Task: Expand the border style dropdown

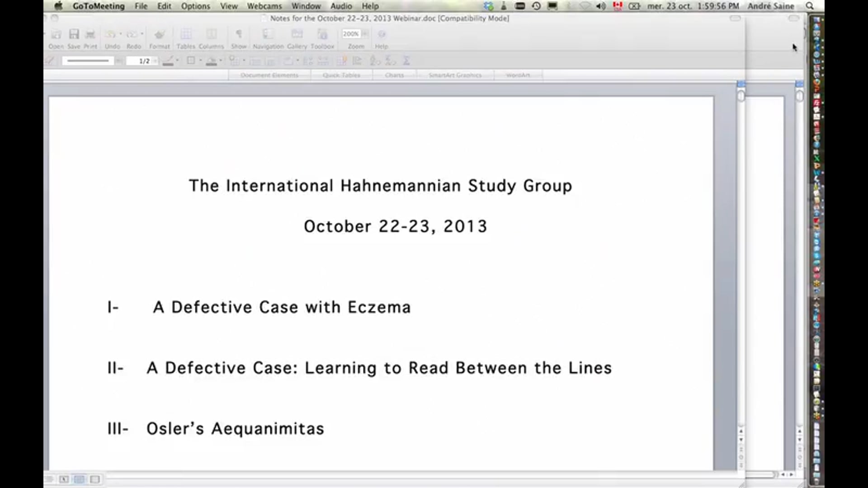Action: (x=201, y=61)
